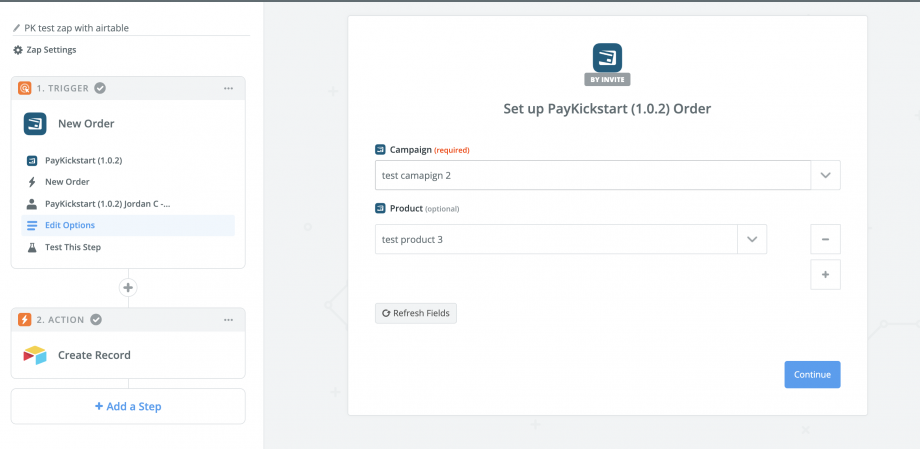920x449 pixels.
Task: Click the blue Continue button
Action: (x=813, y=374)
